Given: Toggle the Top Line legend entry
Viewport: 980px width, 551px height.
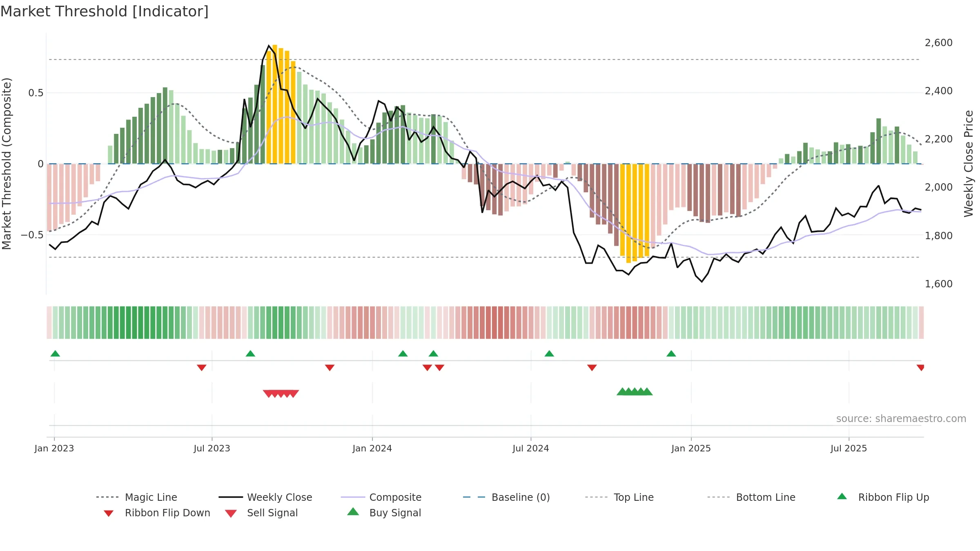Looking at the screenshot, I should (x=619, y=497).
